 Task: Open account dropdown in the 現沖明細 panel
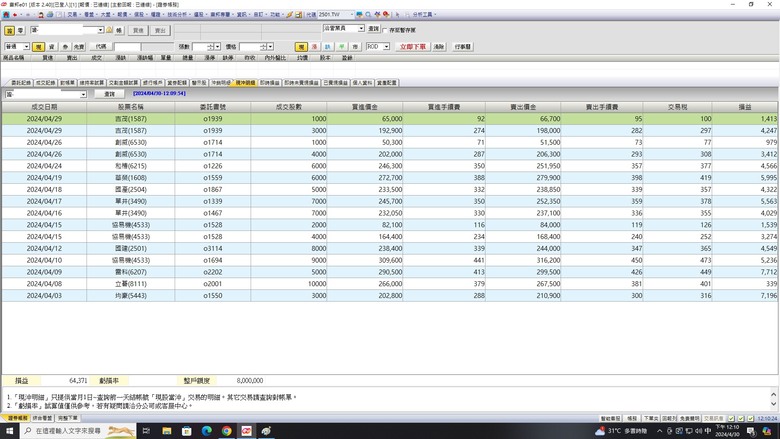[x=83, y=94]
